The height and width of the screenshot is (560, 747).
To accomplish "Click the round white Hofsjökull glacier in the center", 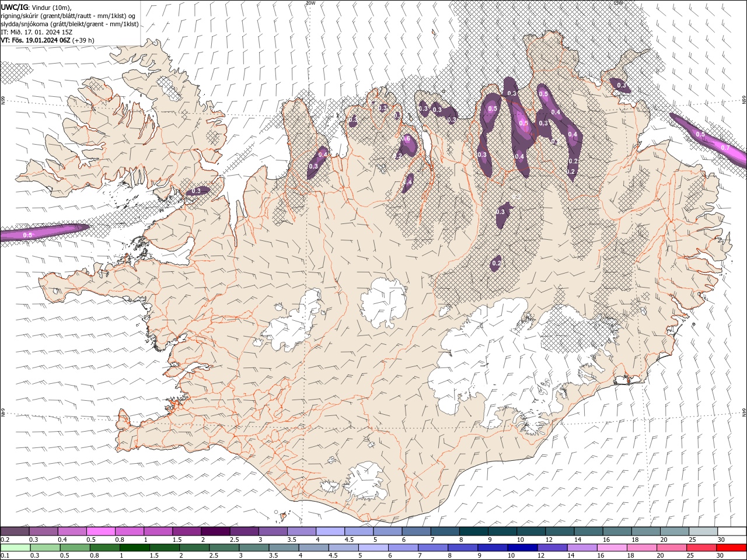I will tap(383, 302).
